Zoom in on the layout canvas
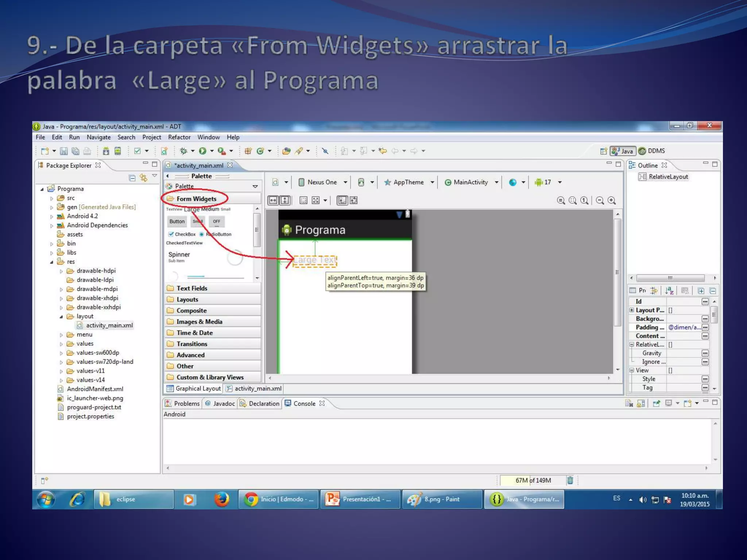This screenshot has height=560, width=747. point(612,200)
